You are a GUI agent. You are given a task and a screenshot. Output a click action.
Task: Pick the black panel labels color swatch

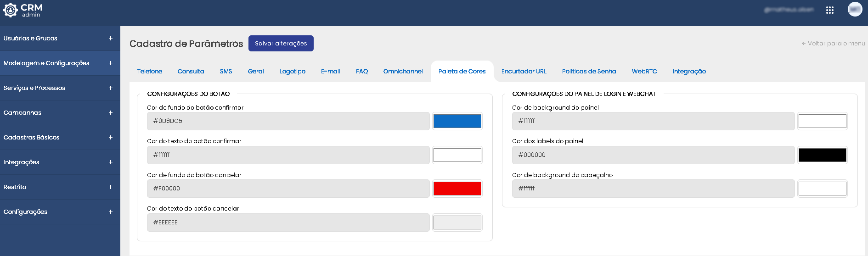coord(822,155)
